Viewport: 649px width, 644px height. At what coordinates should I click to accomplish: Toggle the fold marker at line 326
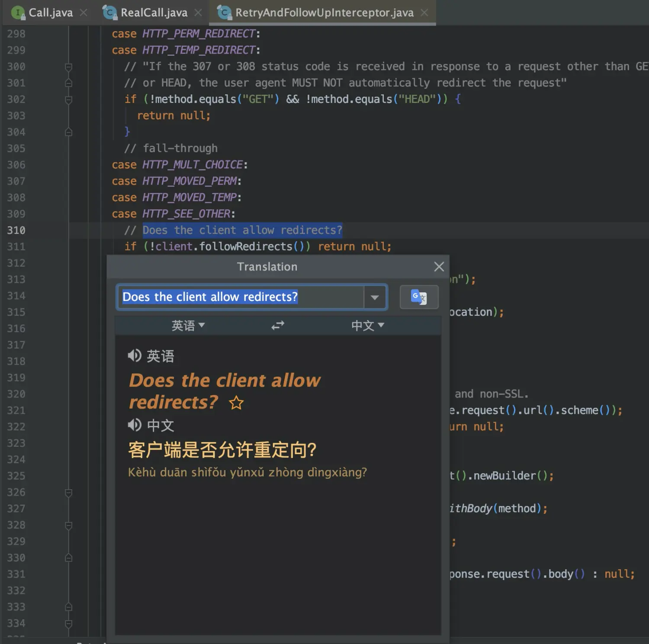coord(68,492)
